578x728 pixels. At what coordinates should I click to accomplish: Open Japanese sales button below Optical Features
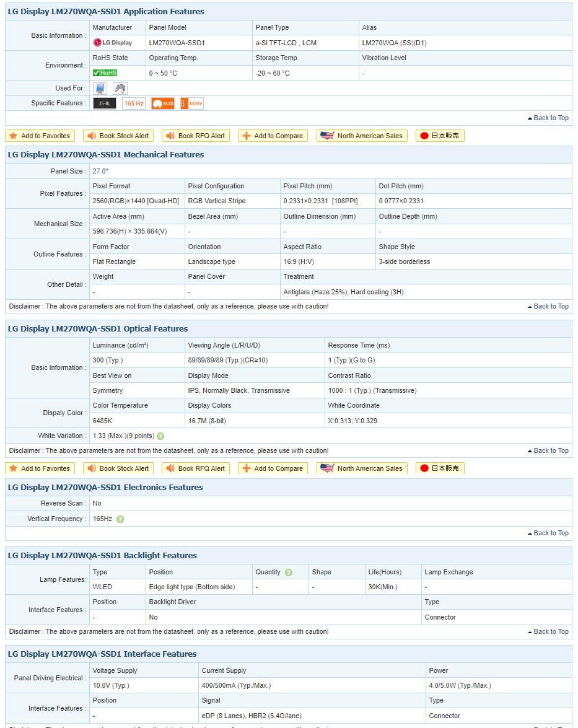[x=440, y=468]
